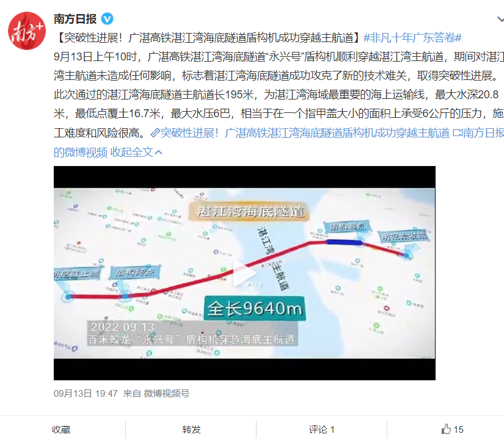Open the 微博视频号 source link
This screenshot has height=445, width=504.
click(167, 393)
